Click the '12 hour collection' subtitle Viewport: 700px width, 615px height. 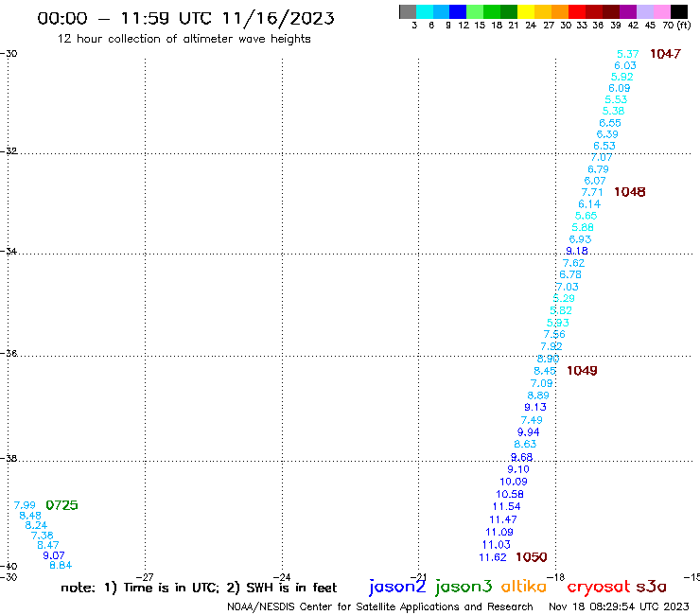click(x=184, y=39)
